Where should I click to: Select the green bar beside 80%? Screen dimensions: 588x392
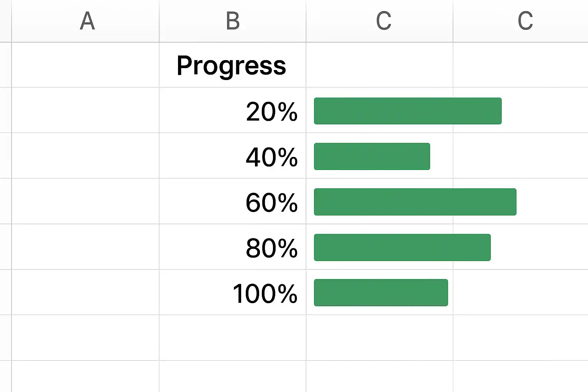[x=402, y=247]
